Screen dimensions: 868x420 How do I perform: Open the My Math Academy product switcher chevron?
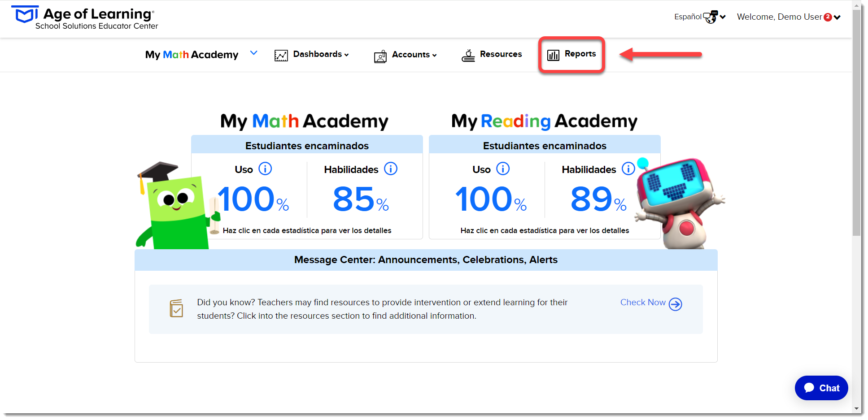click(254, 53)
